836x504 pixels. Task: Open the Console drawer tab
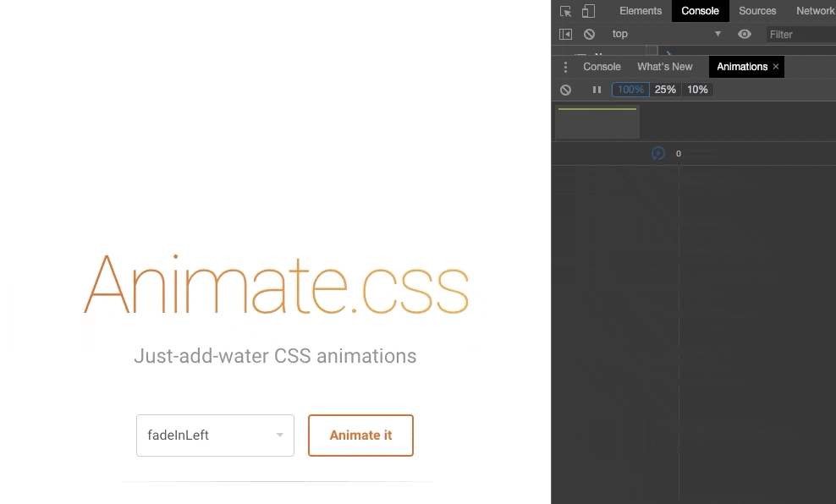pos(602,67)
